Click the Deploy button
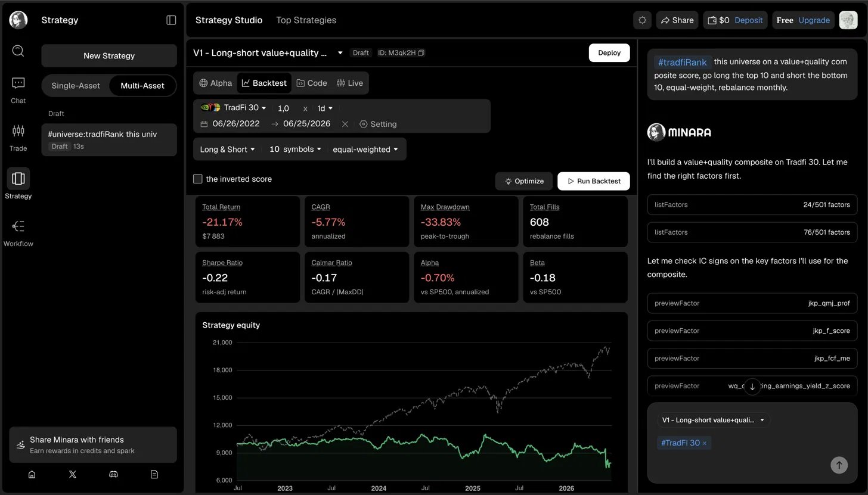Viewport: 868px width, 495px height. 609,53
